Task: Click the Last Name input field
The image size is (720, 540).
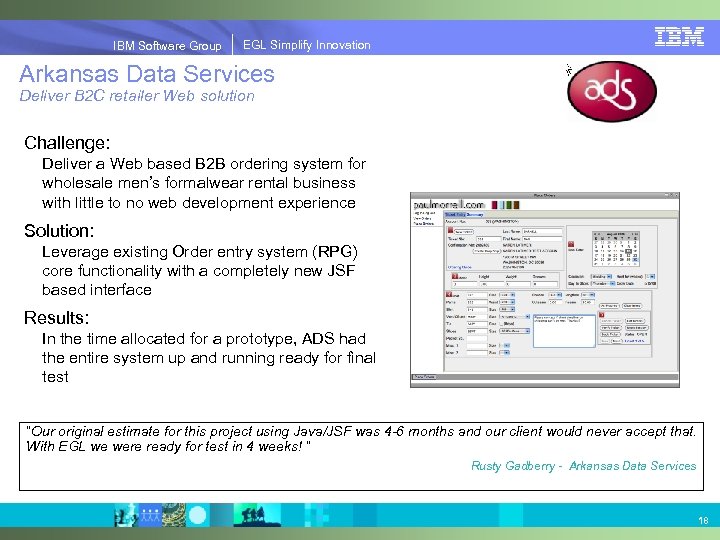Action: 542,231
